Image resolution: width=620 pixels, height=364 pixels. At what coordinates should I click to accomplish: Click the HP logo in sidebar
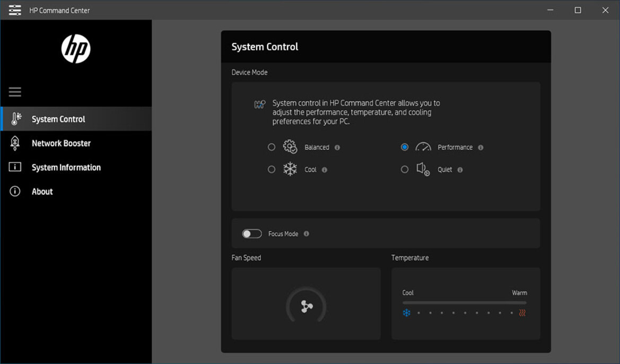76,49
